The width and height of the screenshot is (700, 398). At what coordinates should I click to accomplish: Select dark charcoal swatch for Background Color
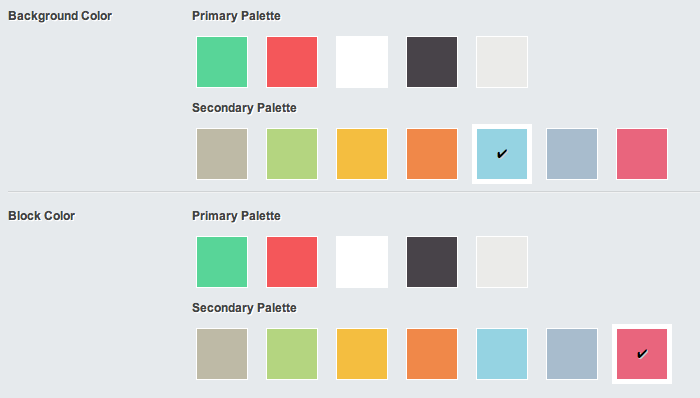point(432,62)
